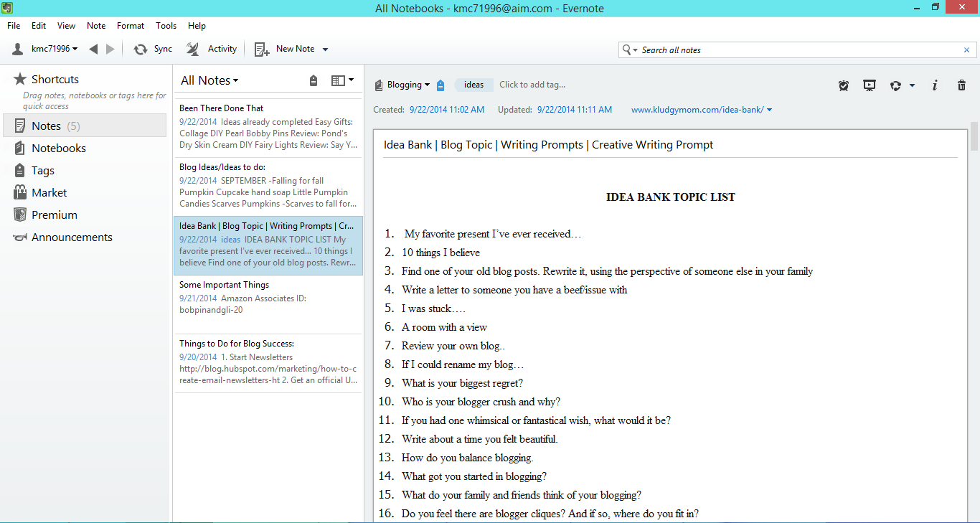Screen dimensions: 980x523
Task: Click the line 'Review your own blog..'
Action: coord(453,346)
